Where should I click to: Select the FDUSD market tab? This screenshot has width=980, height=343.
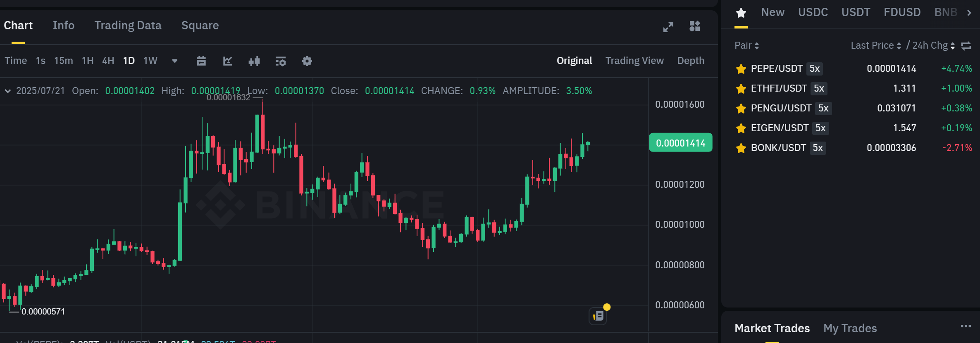pyautogui.click(x=902, y=12)
